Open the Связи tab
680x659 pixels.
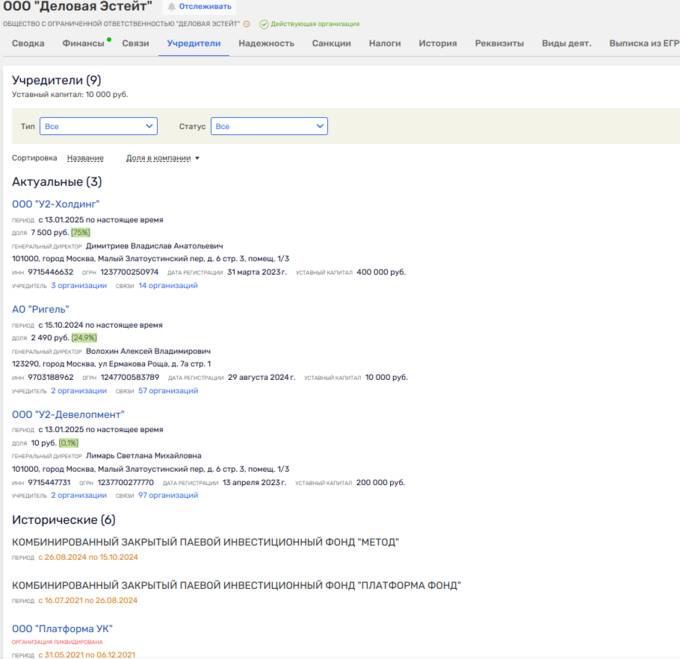point(135,44)
